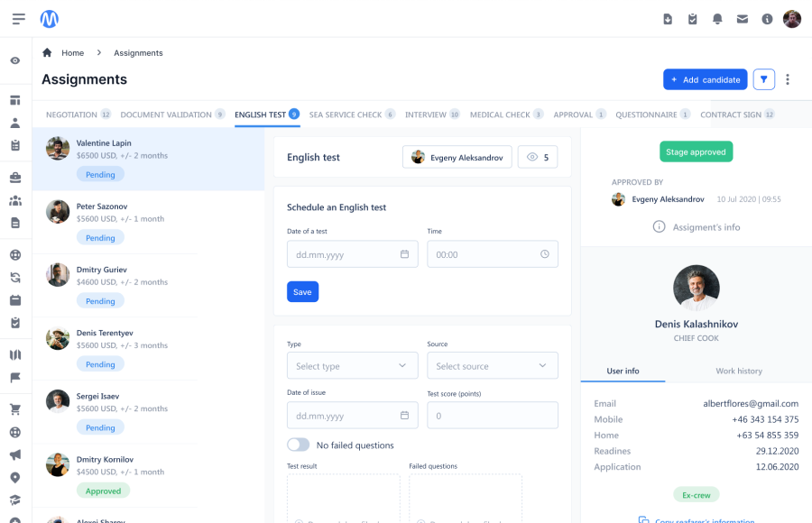Open Assigment's info link
812x523 pixels.
coord(696,227)
